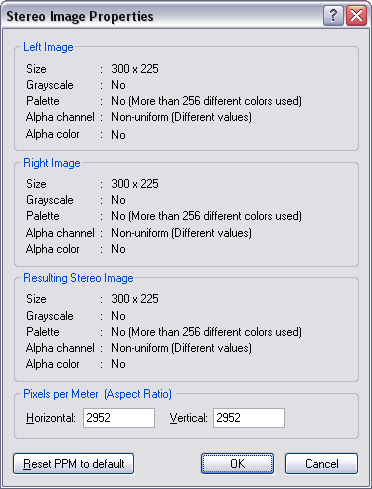Click the Right Image group heading
372x489 pixels.
tap(52, 163)
